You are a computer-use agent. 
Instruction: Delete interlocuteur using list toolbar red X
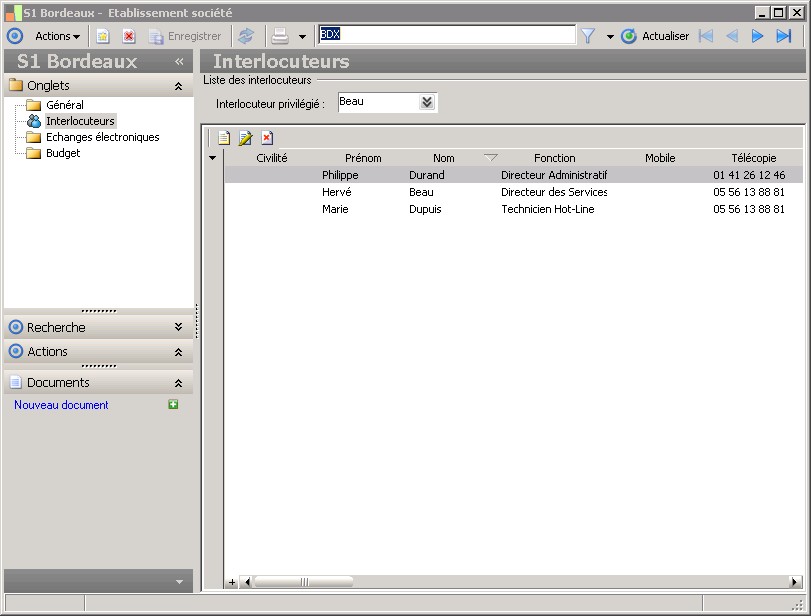coord(267,138)
